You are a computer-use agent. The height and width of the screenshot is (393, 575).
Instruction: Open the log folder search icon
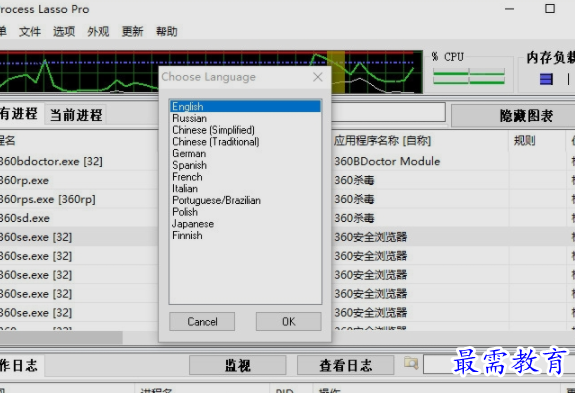click(x=411, y=363)
